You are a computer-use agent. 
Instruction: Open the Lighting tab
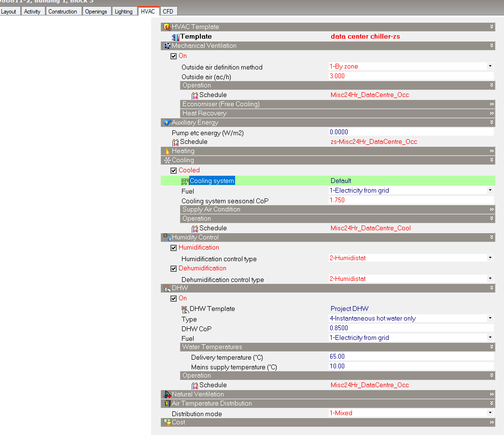click(124, 12)
